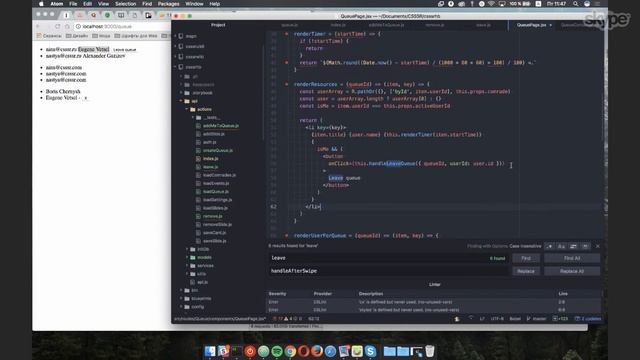The height and width of the screenshot is (360, 640).
Task: Open Google Chrome from the Dock
Action: pyautogui.click(x=290, y=351)
